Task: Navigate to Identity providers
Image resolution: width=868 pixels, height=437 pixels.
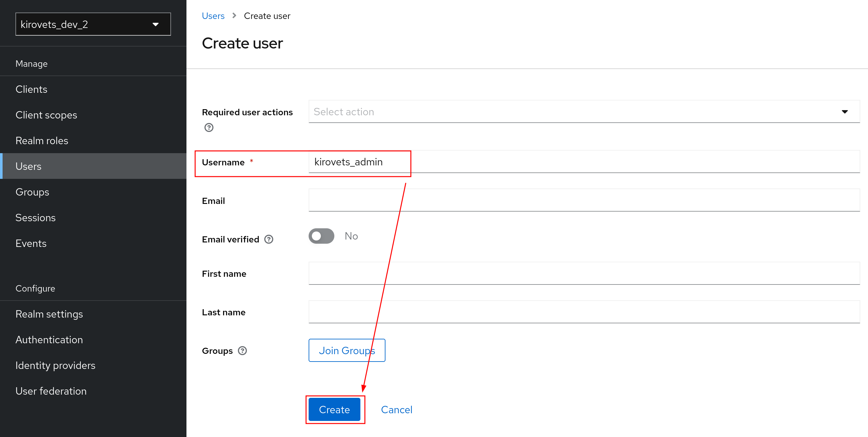Action: tap(55, 365)
